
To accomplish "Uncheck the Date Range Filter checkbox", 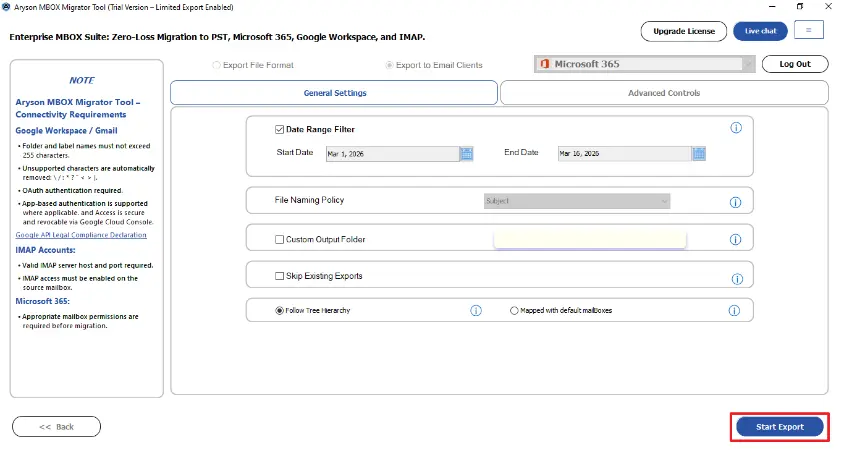I will coord(280,129).
